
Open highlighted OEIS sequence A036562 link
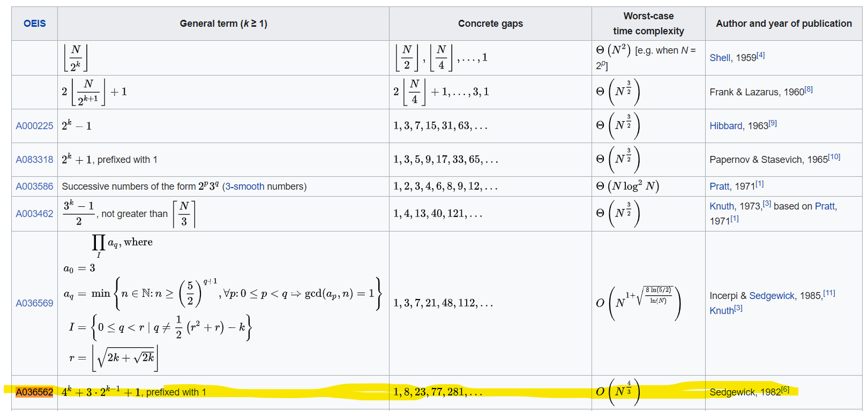point(34,392)
